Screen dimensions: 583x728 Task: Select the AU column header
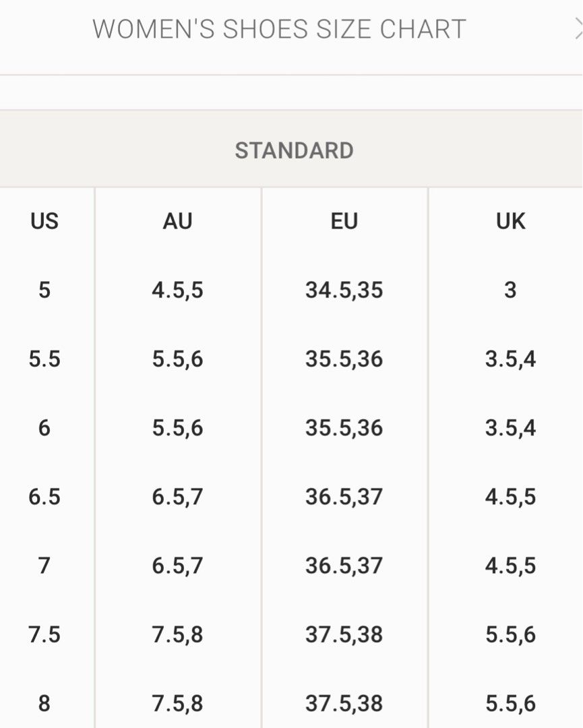pyautogui.click(x=177, y=221)
